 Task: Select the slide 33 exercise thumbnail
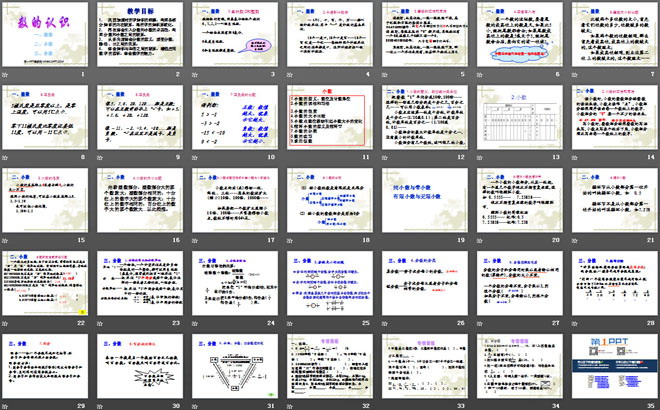coord(425,366)
